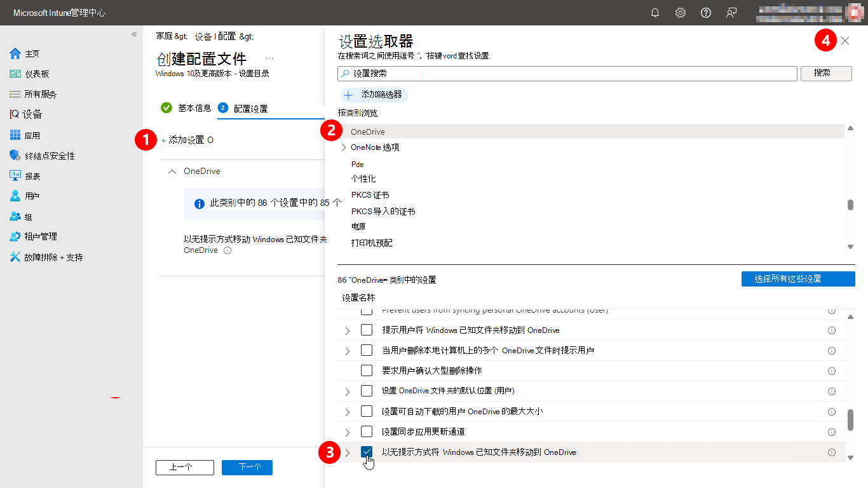Close the 设置选取器 panel
This screenshot has width=868, height=488.
(x=845, y=41)
